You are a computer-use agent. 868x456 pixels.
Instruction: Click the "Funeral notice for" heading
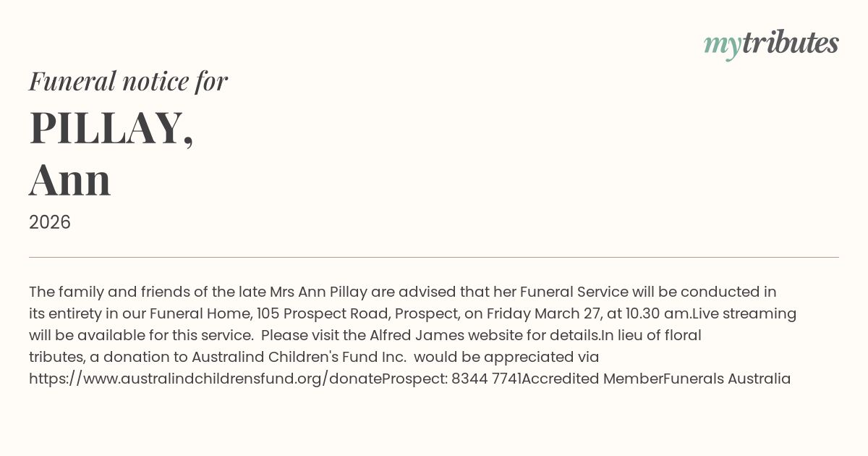pos(128,81)
